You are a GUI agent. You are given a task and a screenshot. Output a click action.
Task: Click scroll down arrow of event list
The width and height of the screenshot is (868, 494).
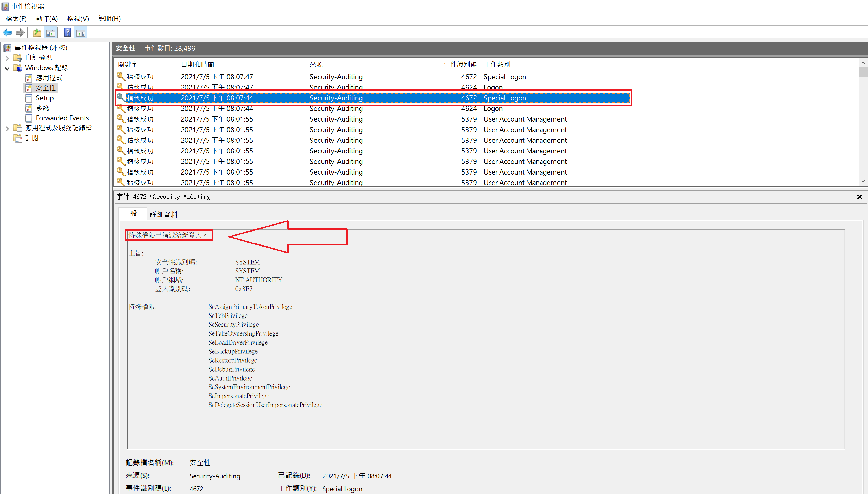pos(863,181)
